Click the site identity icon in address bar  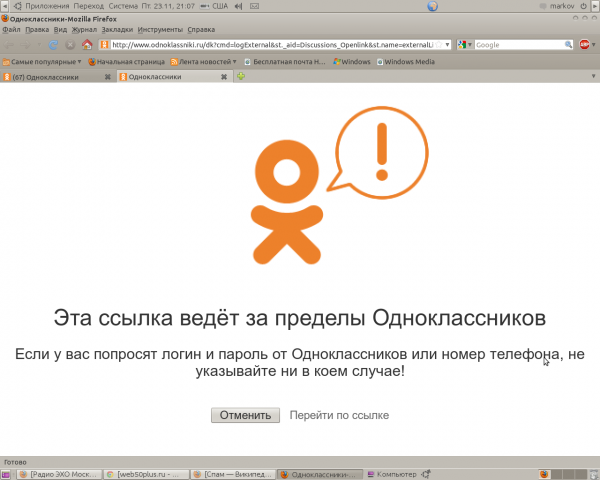coord(104,45)
